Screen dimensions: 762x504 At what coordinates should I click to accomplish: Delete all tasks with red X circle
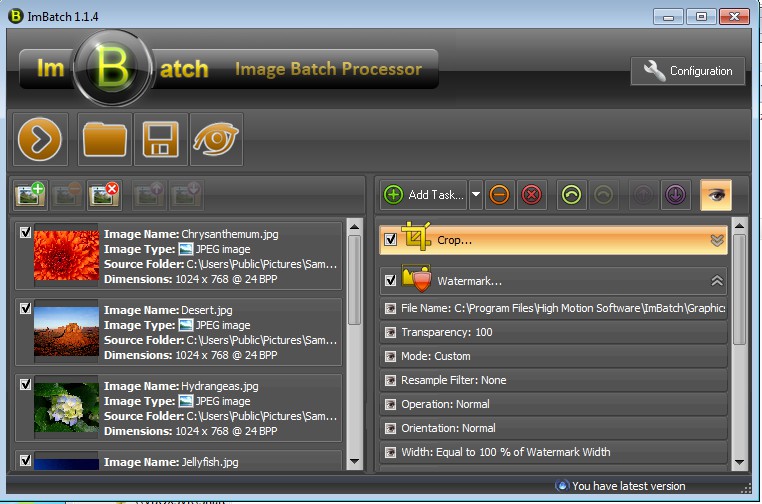pyautogui.click(x=532, y=195)
